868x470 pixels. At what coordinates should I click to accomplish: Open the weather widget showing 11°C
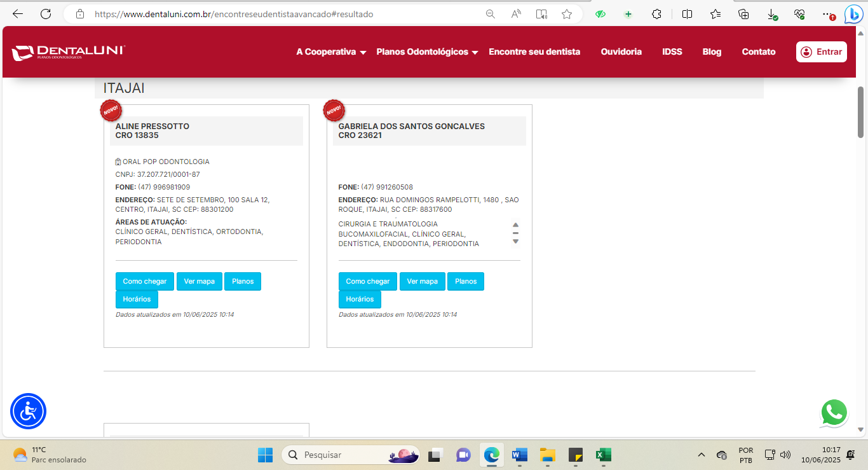coord(50,455)
